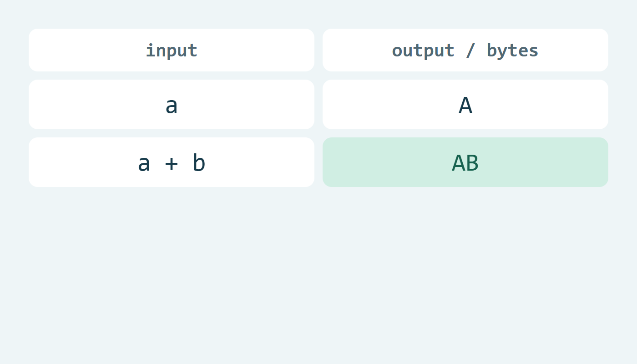Click the letter "a" in "a + b"
637x364 pixels.
click(144, 164)
